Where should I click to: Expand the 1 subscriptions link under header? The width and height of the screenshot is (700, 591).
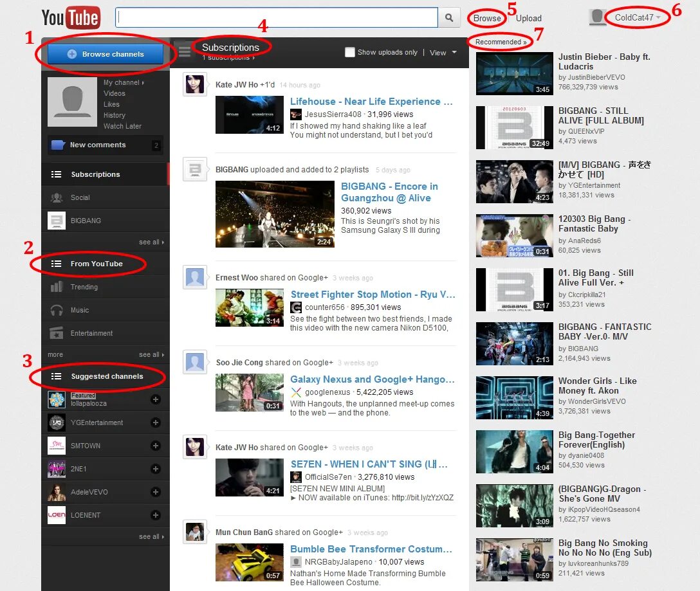(228, 58)
